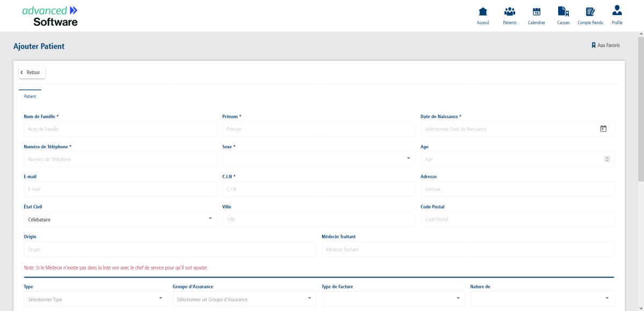Image resolution: width=644 pixels, height=311 pixels.
Task: Focus the Médecin Traitant input field
Action: (467, 249)
